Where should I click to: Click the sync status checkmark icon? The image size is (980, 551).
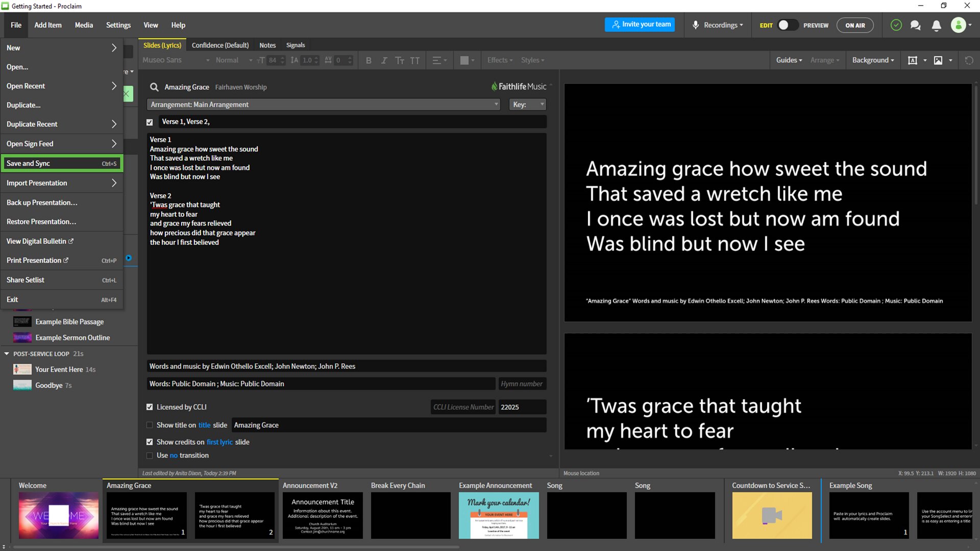click(x=896, y=25)
